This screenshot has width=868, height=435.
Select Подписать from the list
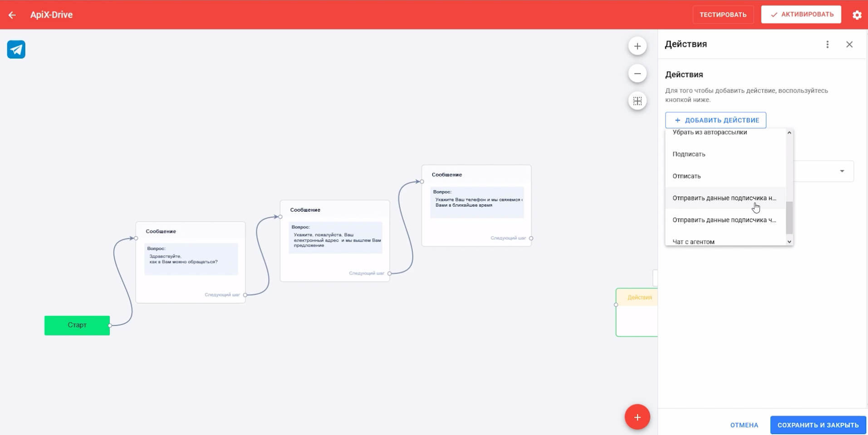[x=725, y=154]
